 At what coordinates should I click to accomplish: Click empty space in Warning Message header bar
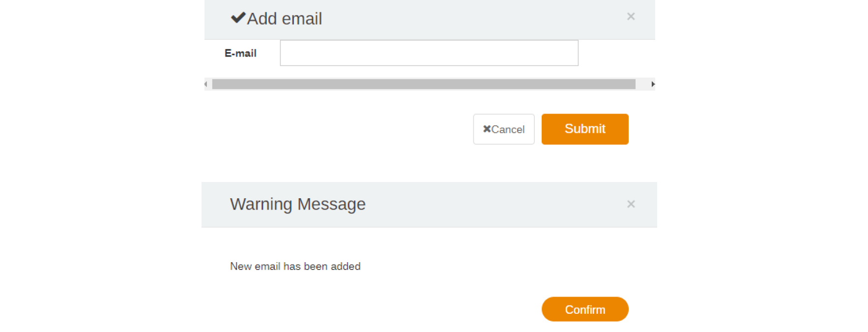click(x=492, y=204)
